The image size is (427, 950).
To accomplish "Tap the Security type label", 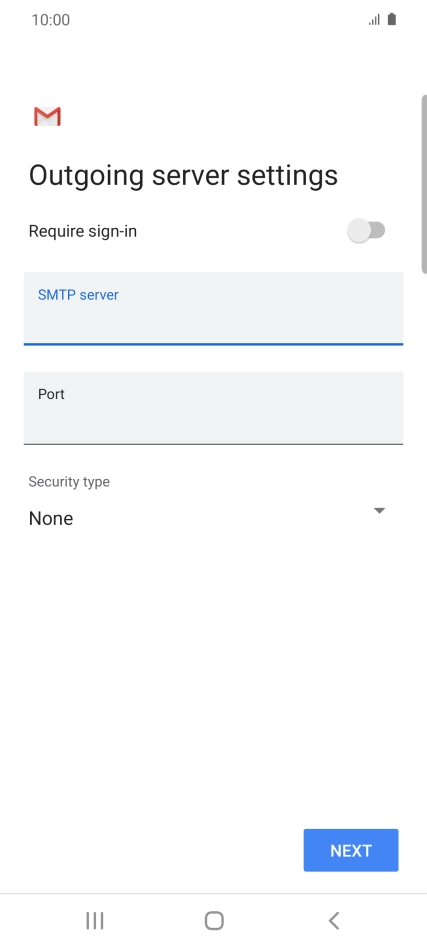I will pyautogui.click(x=69, y=482).
